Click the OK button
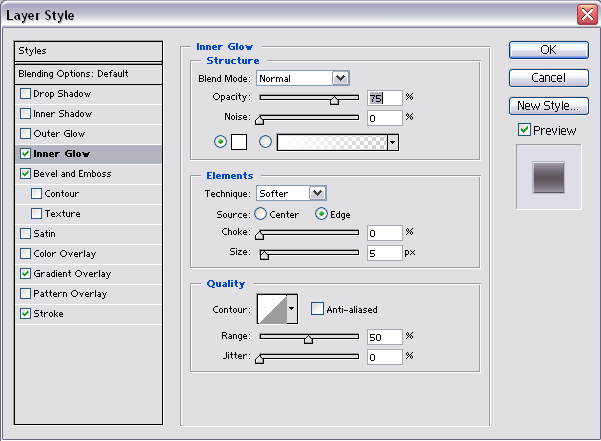601x441 pixels. pyautogui.click(x=548, y=49)
